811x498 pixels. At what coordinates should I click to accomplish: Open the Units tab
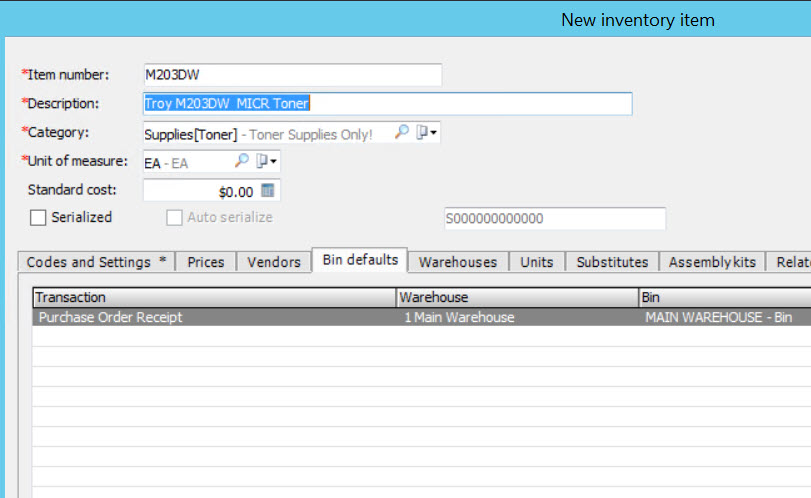tap(537, 262)
